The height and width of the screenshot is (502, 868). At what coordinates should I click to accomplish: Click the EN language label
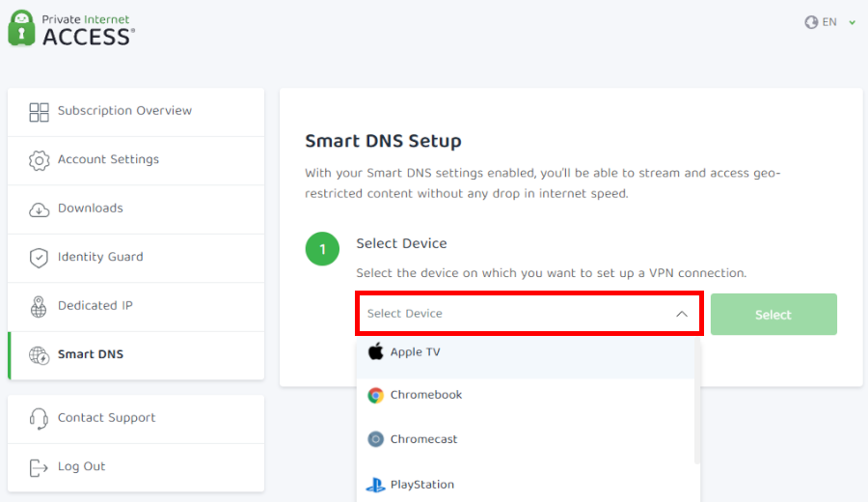pyautogui.click(x=829, y=22)
